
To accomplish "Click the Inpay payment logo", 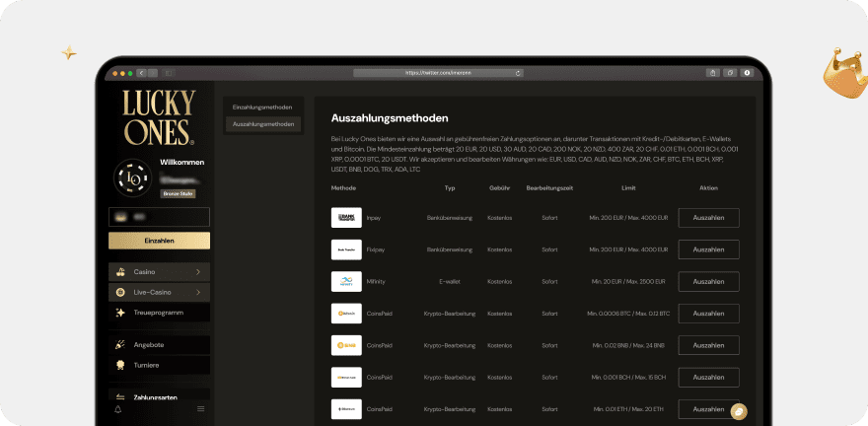I will (x=346, y=218).
